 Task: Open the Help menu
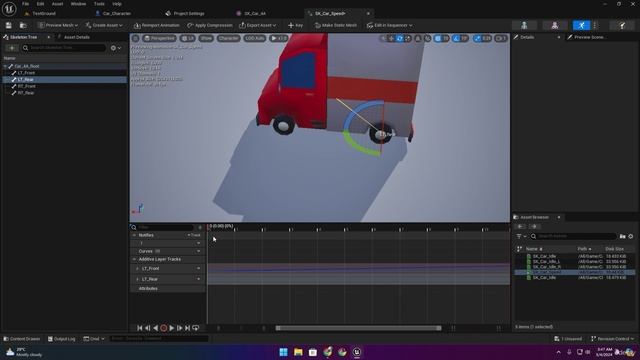click(x=117, y=4)
